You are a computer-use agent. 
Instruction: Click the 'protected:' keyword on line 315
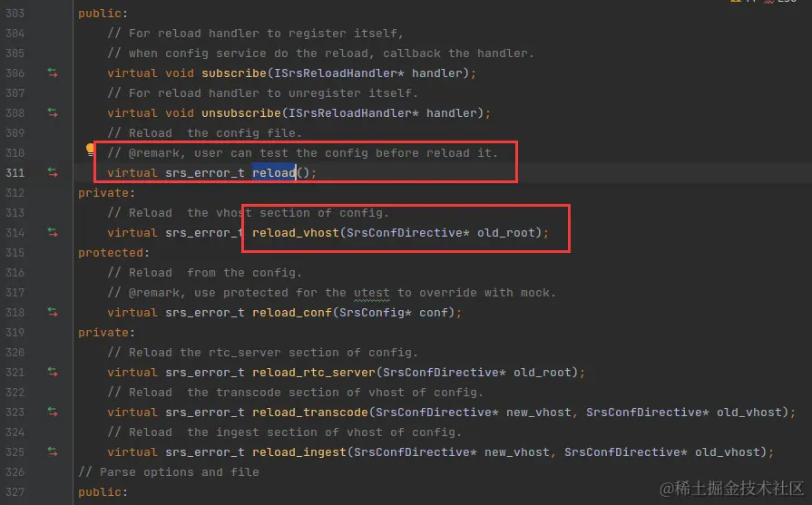point(114,252)
